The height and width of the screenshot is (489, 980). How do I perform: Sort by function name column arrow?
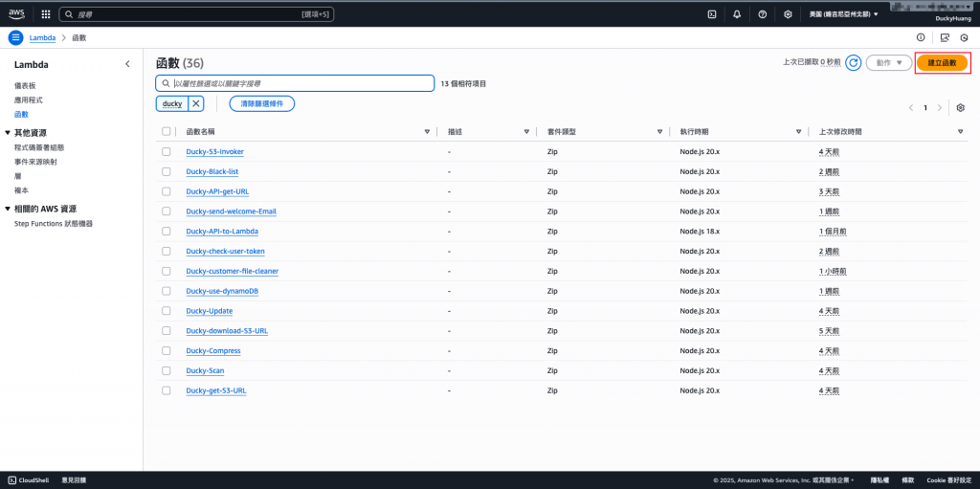pos(427,131)
